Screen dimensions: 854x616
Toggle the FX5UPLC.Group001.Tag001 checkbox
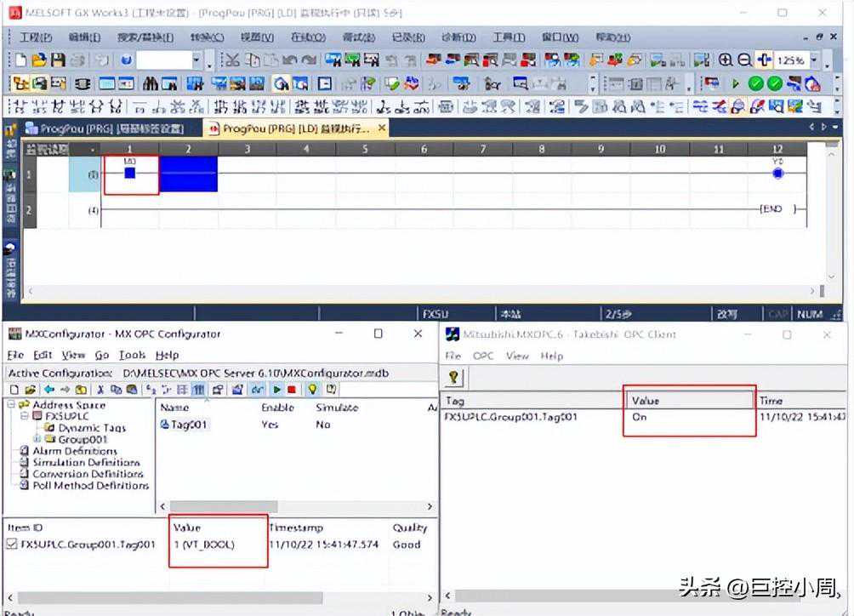pyautogui.click(x=11, y=545)
